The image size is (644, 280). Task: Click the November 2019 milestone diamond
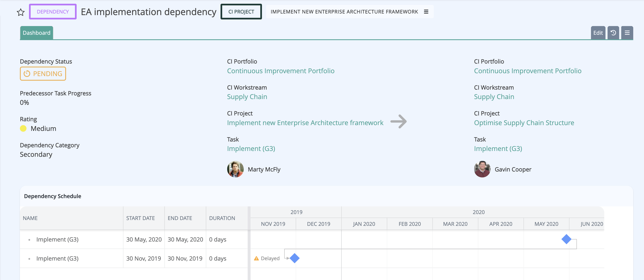pos(295,258)
